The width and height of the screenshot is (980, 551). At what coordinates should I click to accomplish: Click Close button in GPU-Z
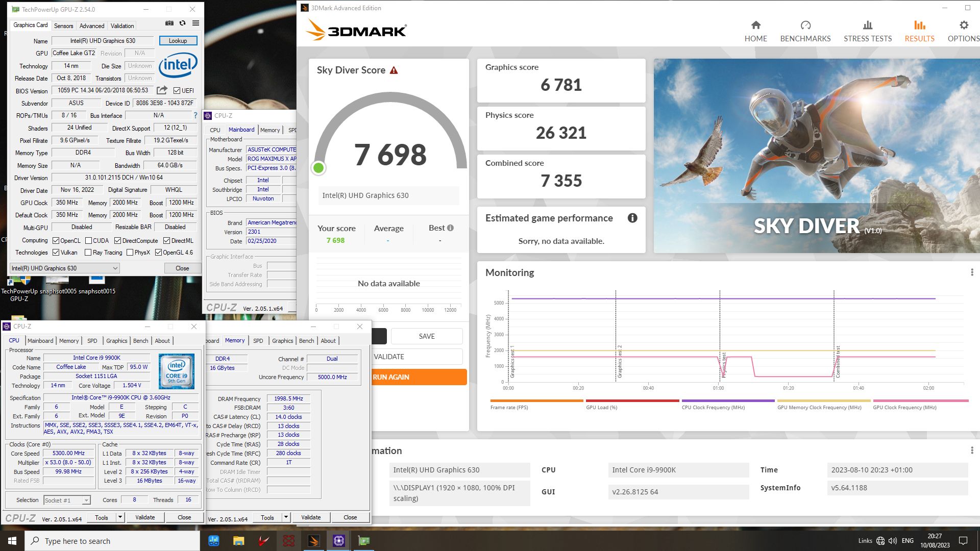pos(182,268)
